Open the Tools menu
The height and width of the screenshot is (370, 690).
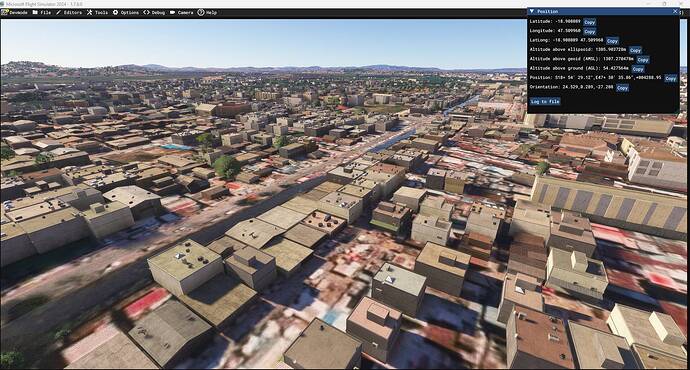coord(97,12)
